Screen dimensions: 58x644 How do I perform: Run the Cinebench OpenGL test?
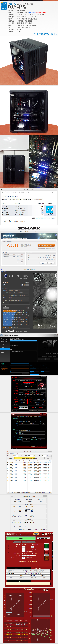point(27,283)
